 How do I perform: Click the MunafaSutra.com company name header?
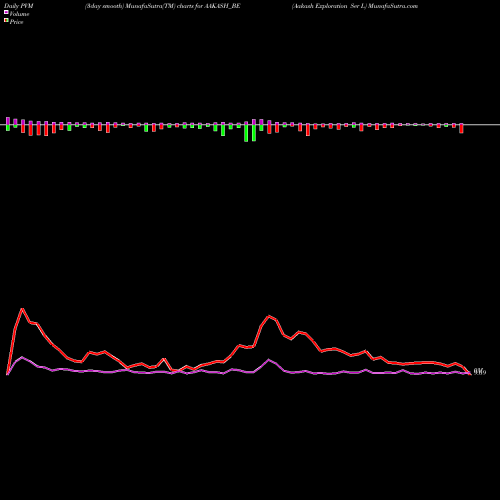[x=355, y=6]
